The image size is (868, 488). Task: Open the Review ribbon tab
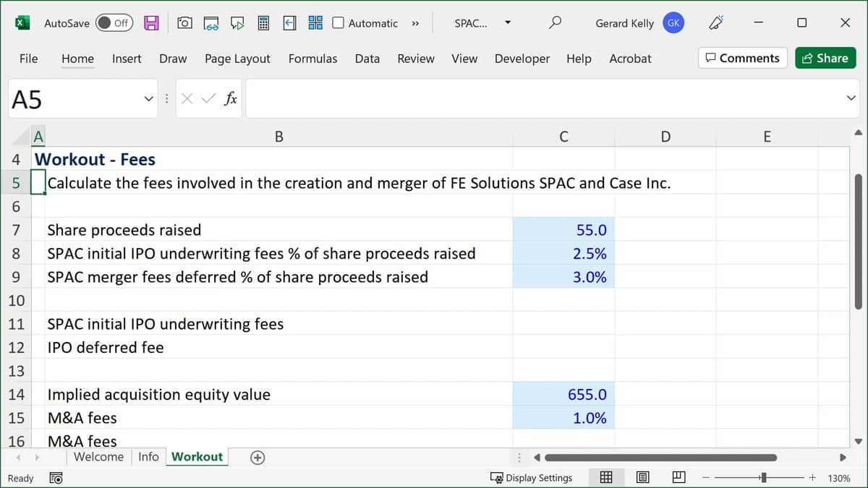point(416,59)
